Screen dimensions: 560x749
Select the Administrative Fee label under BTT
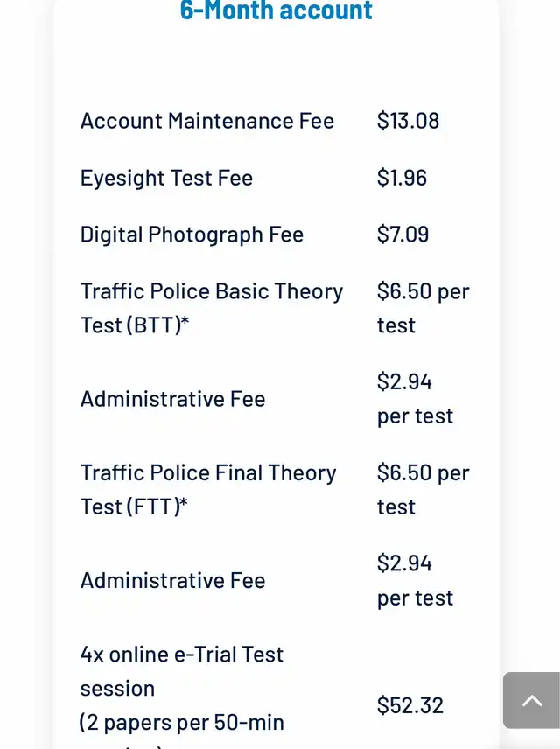173,399
